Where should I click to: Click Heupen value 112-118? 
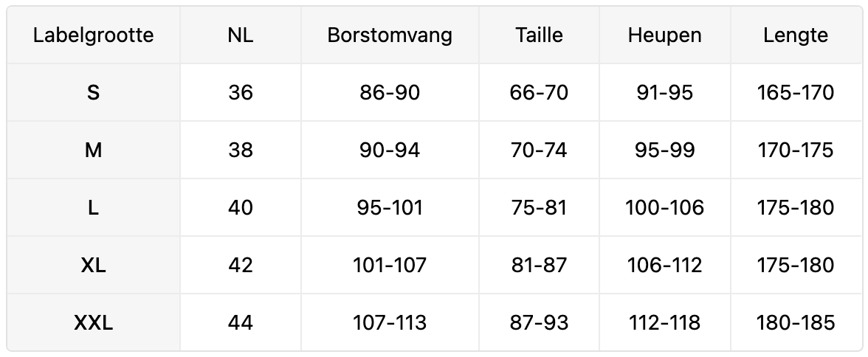point(664,323)
